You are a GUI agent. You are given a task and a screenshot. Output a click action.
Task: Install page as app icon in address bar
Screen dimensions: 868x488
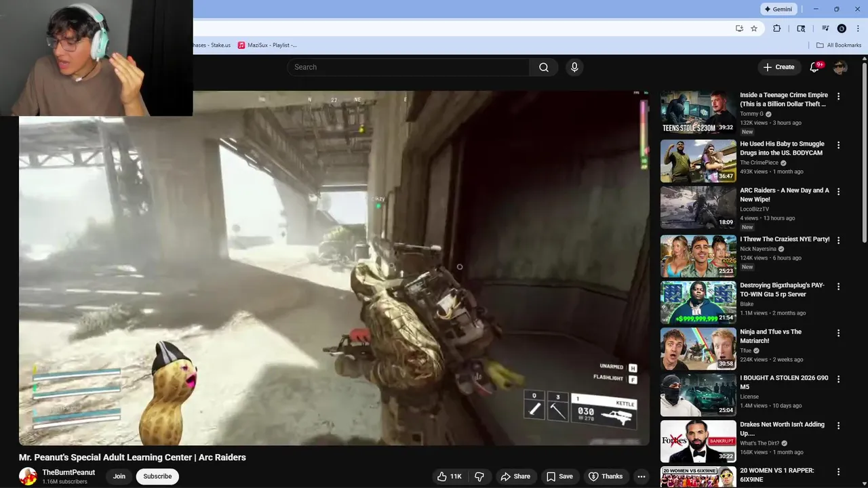coord(739,28)
